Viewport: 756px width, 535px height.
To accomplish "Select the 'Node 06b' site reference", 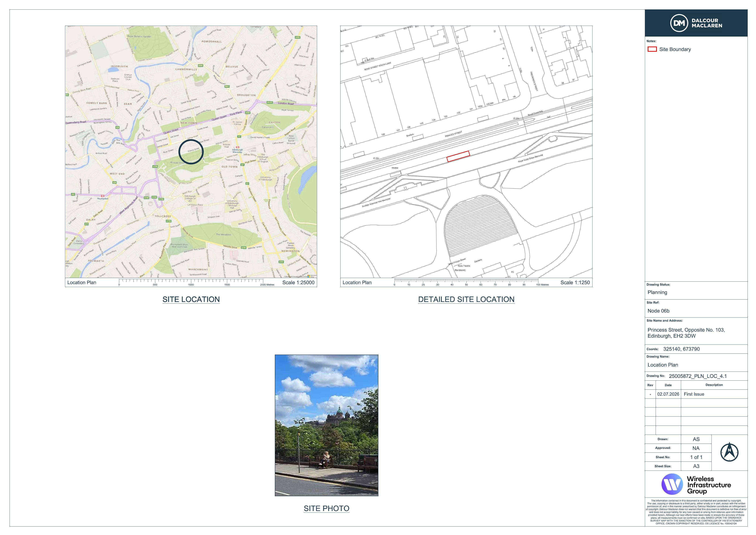I will (658, 311).
